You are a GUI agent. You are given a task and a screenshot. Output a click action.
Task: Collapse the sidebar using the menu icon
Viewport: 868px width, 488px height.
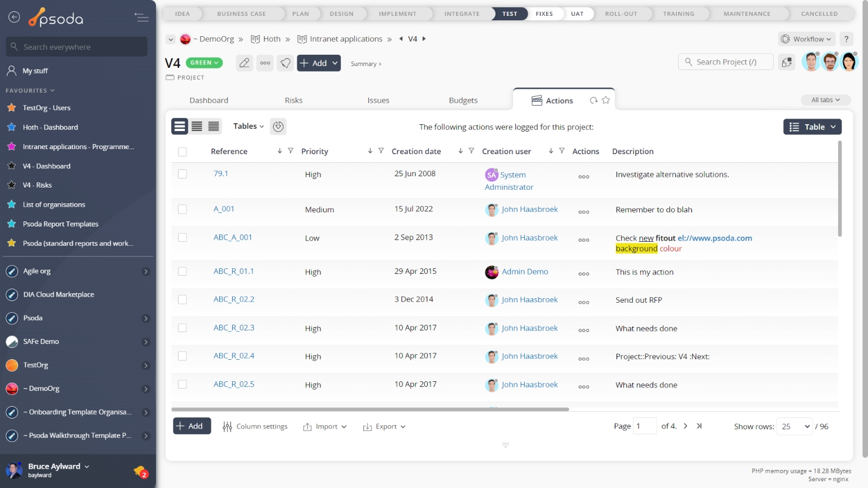pyautogui.click(x=141, y=18)
